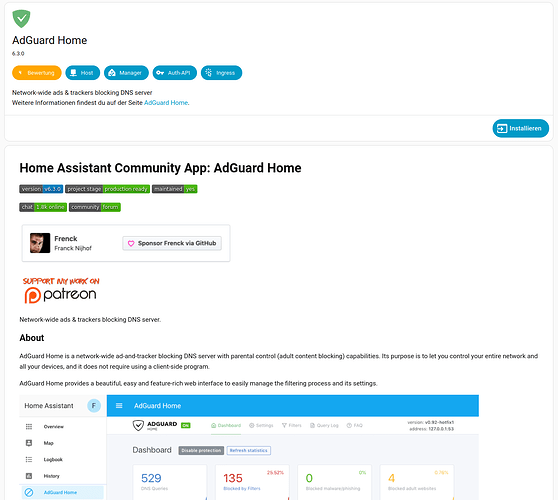Open the chat 1.8k online badge
Viewport: 558px width, 500px height.
pyautogui.click(x=43, y=207)
